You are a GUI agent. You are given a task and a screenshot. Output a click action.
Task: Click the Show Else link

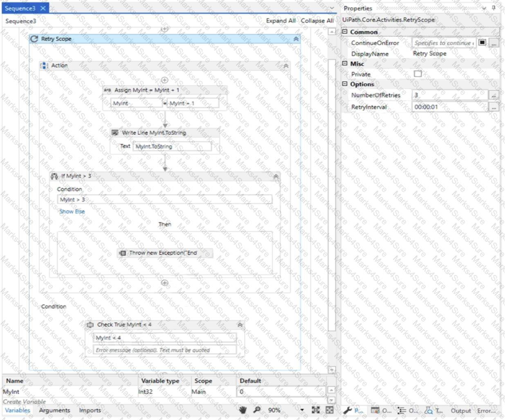[72, 211]
